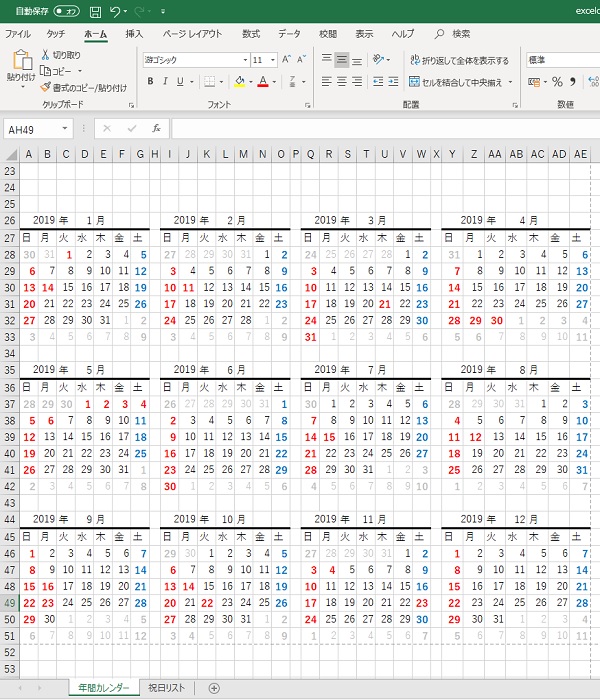Viewport: 600px width, 700px height.
Task: Open the データ ribbon tab
Action: point(289,34)
